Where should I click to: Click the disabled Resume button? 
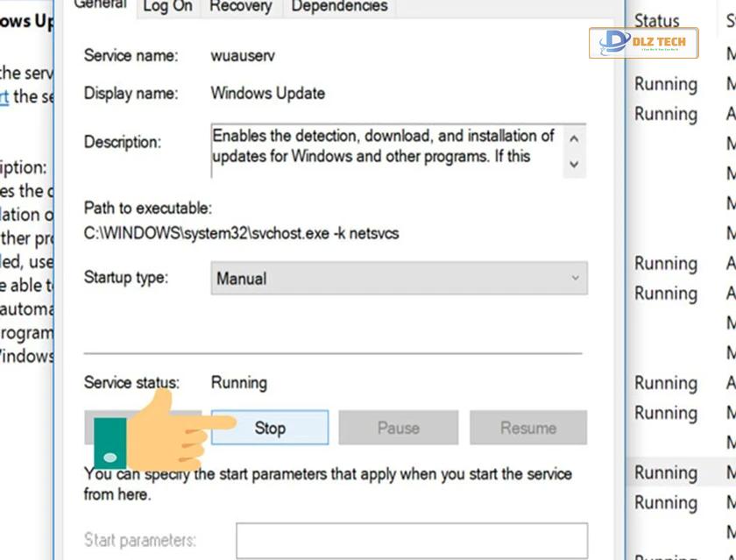click(528, 428)
